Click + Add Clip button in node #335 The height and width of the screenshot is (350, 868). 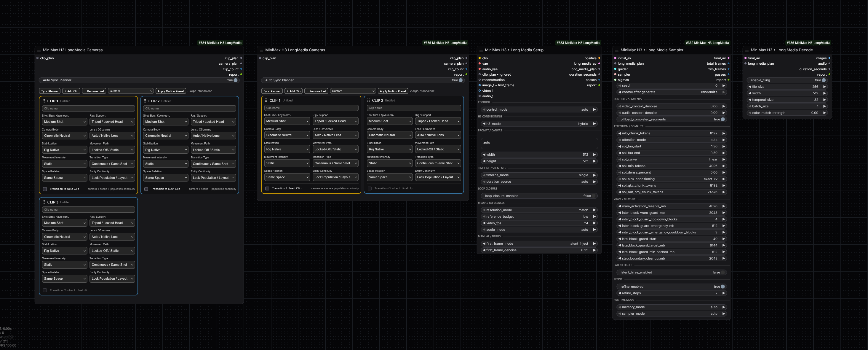tap(293, 91)
